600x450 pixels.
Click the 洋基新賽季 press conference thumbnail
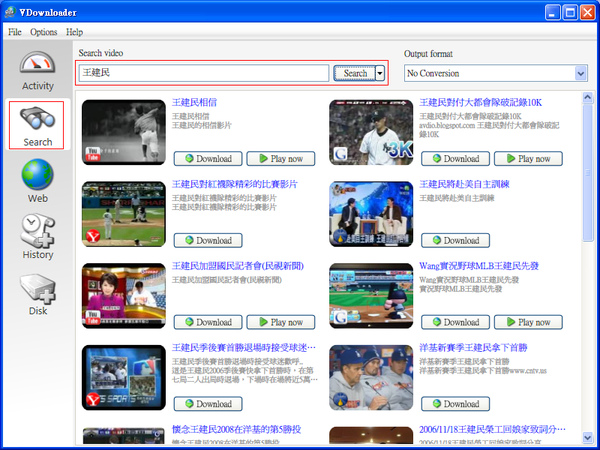pos(371,377)
